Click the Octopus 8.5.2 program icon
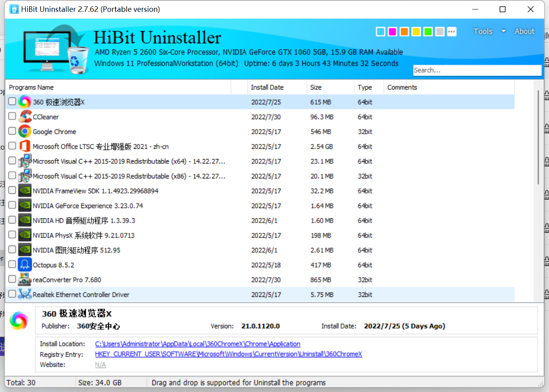 tap(25, 264)
